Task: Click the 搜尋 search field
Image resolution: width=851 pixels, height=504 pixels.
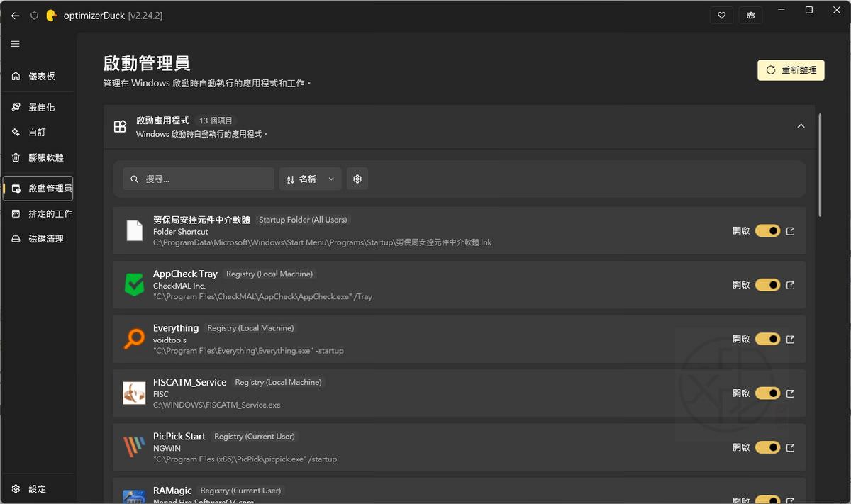Action: [x=199, y=179]
